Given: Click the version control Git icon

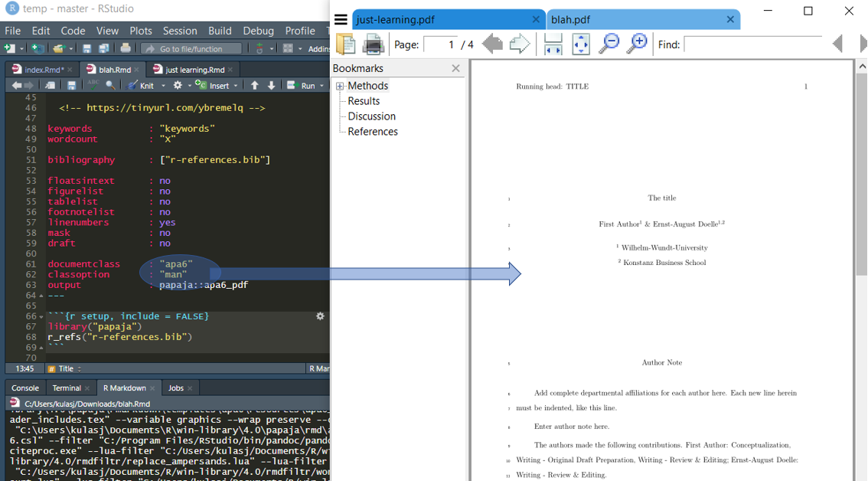Looking at the screenshot, I should (x=259, y=49).
